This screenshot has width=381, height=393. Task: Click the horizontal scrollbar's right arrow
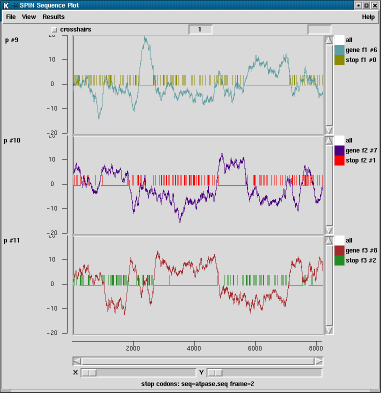(319, 361)
